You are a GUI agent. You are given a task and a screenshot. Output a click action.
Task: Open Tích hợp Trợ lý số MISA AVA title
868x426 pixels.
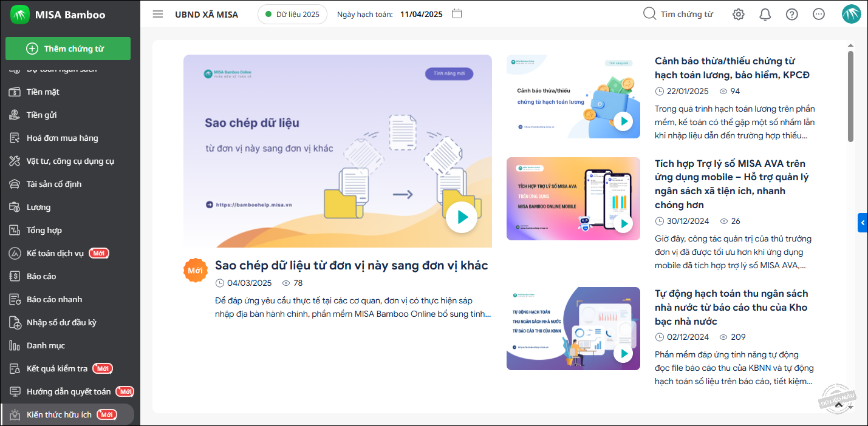[x=732, y=184]
